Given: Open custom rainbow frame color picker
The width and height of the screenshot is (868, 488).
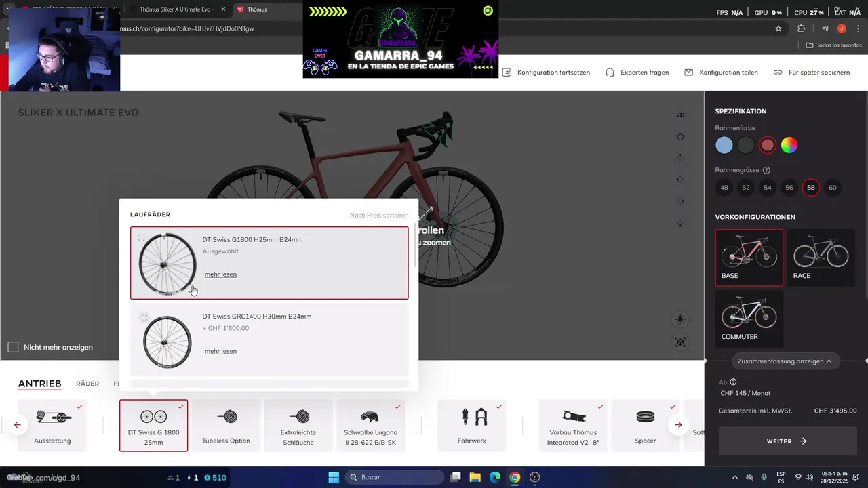Looking at the screenshot, I should [x=789, y=145].
